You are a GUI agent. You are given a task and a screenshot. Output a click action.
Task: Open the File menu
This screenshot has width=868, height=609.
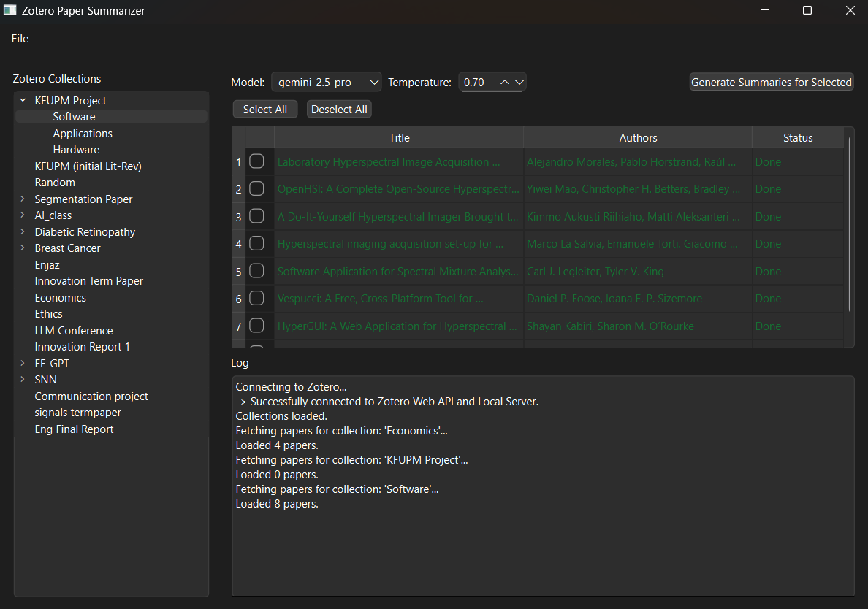tap(20, 38)
